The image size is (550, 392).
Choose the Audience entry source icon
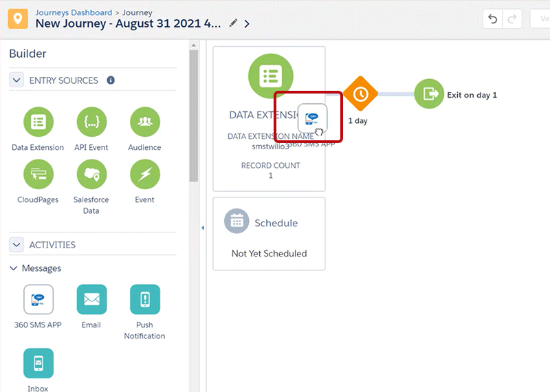pyautogui.click(x=144, y=122)
